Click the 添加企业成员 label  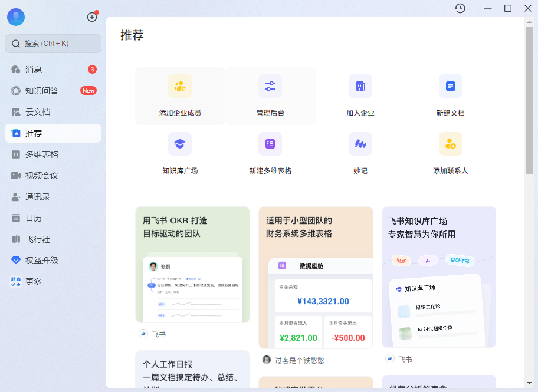pyautogui.click(x=180, y=113)
